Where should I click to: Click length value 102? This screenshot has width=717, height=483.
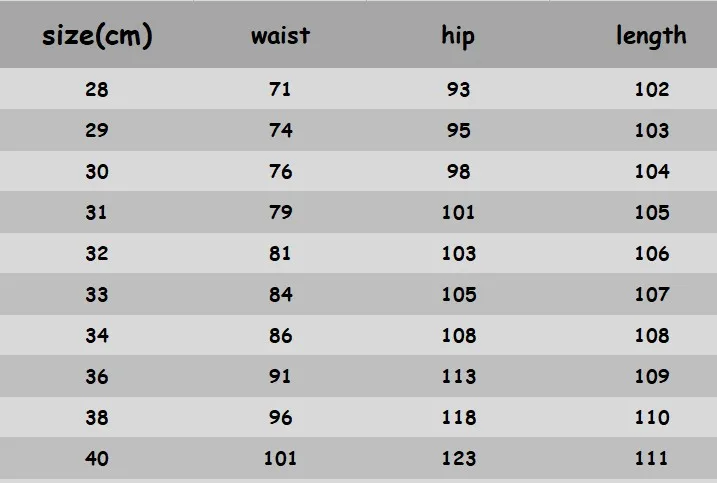(652, 89)
